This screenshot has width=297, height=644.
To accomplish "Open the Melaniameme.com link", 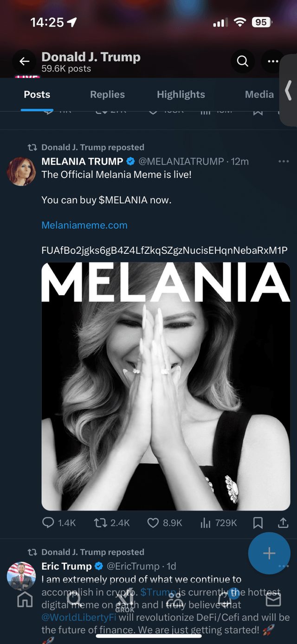I will point(84,225).
